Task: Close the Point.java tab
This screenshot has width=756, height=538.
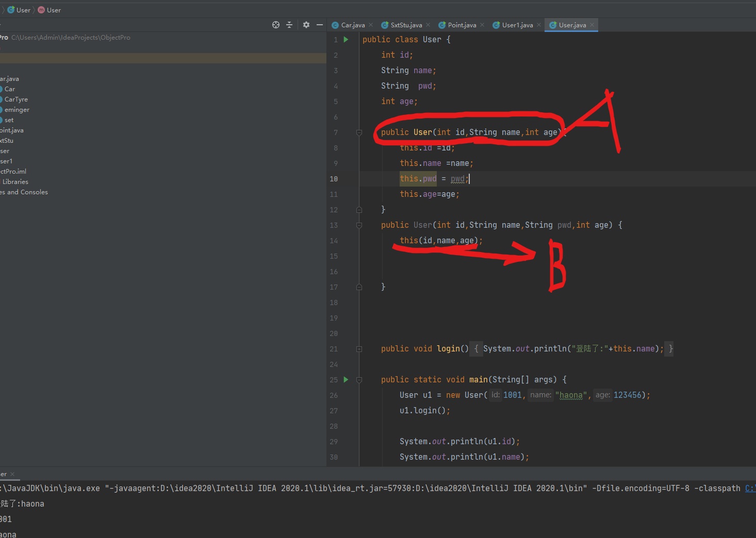Action: pyautogui.click(x=482, y=25)
